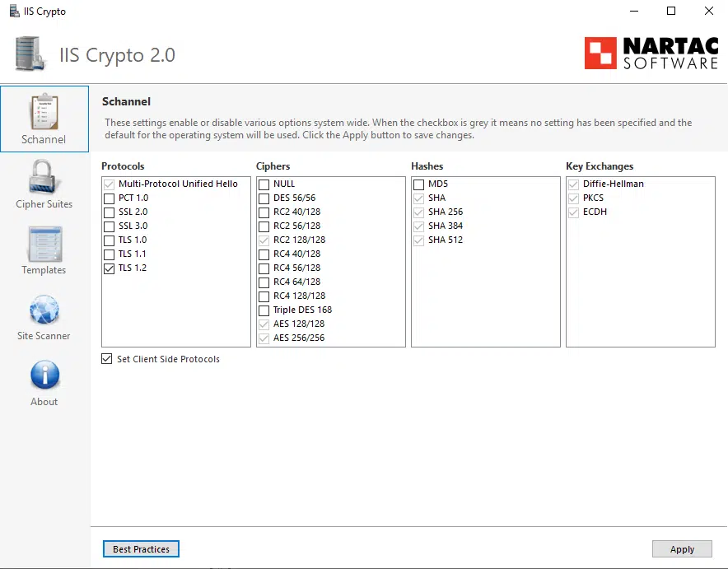
Task: Enable SSL 3.0 protocol checkbox
Action: 109,226
